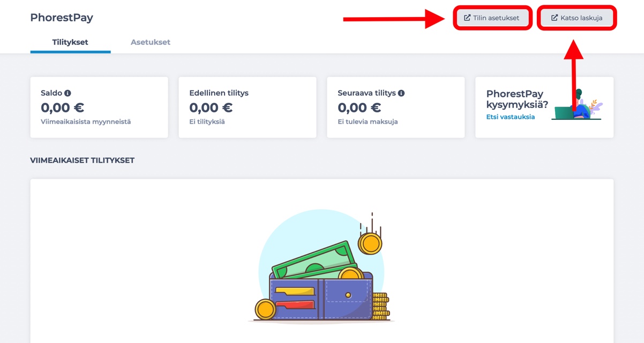
Task: Click the external-link icon in Katso laskuja
Action: click(555, 18)
